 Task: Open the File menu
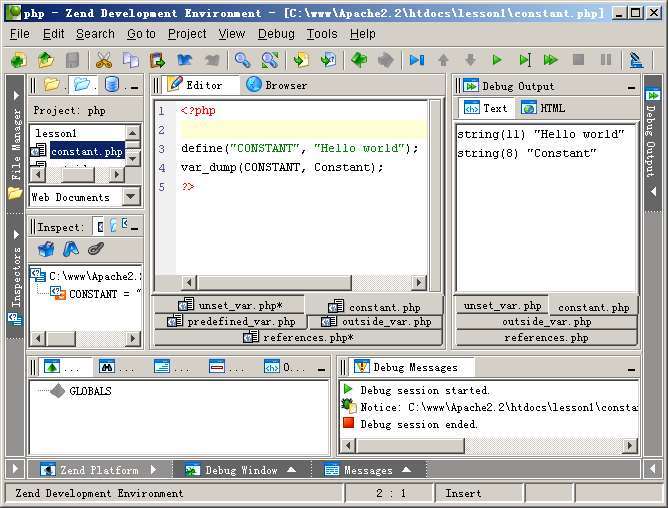20,34
